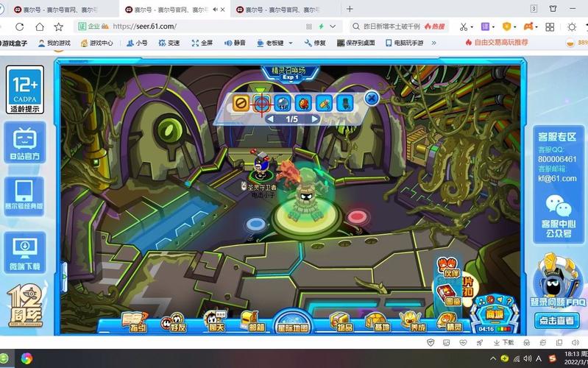Open the 精灵 spirits icon

[450, 322]
